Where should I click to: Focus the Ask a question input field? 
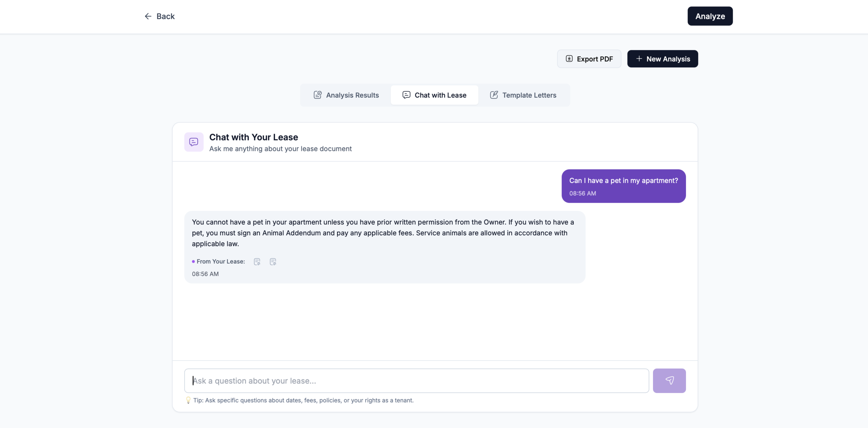pos(416,381)
